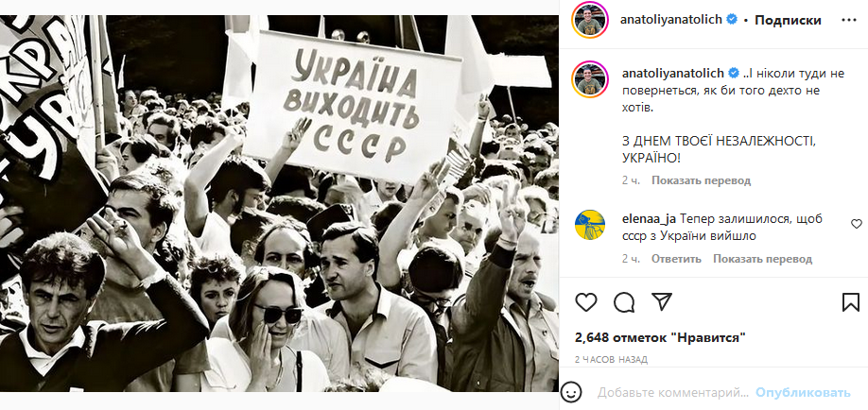Focus the add comment input field
Viewport: 868px width, 410px height.
[672, 393]
